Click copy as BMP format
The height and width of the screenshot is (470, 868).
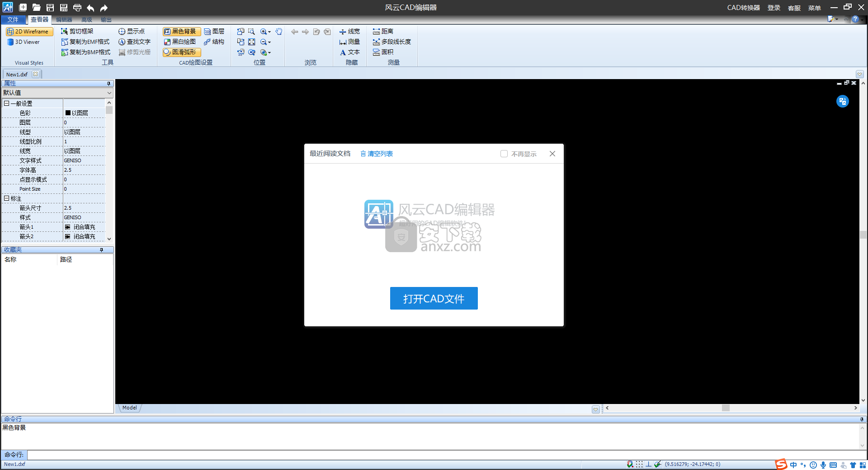pyautogui.click(x=86, y=52)
